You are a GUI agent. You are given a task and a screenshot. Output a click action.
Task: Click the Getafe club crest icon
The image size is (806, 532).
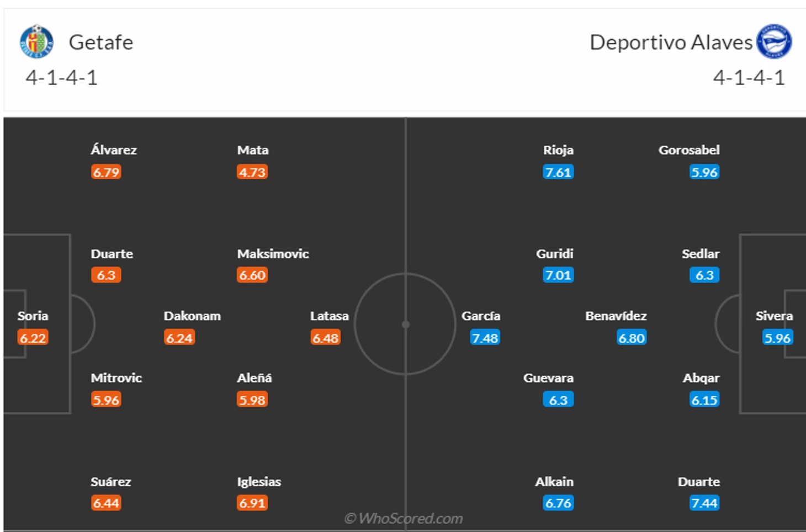[x=36, y=41]
